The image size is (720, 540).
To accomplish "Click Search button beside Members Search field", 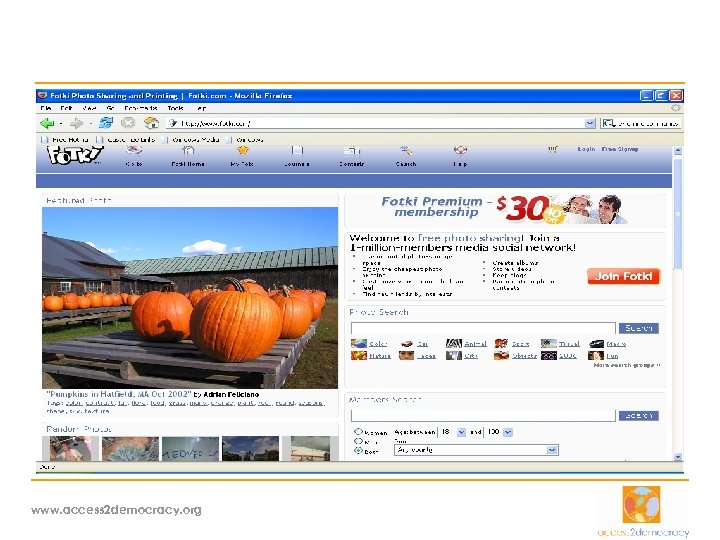I will (639, 416).
